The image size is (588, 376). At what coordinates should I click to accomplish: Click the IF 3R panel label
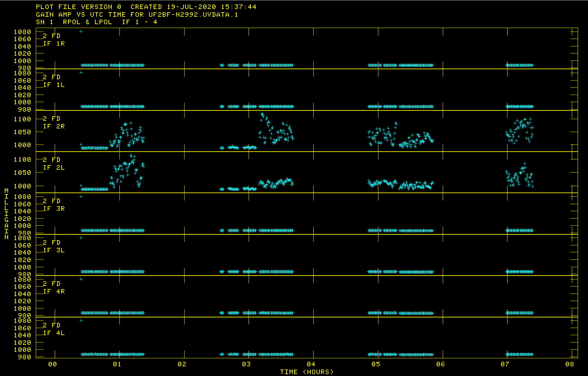pyautogui.click(x=54, y=209)
